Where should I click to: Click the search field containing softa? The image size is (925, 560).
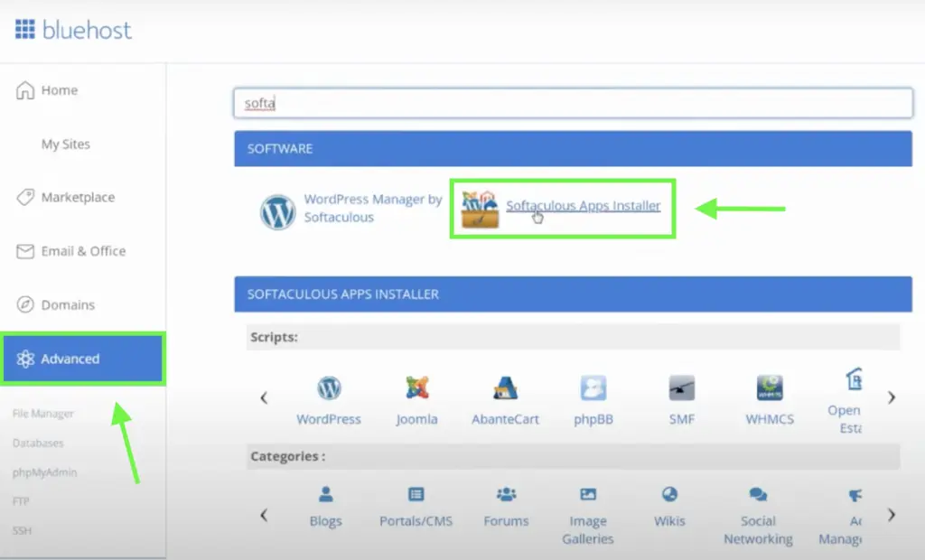coord(573,103)
